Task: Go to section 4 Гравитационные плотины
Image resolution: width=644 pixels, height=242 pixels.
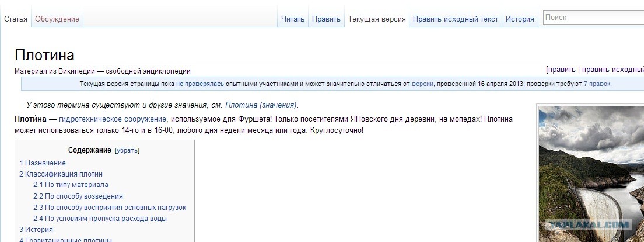Action: (65, 240)
